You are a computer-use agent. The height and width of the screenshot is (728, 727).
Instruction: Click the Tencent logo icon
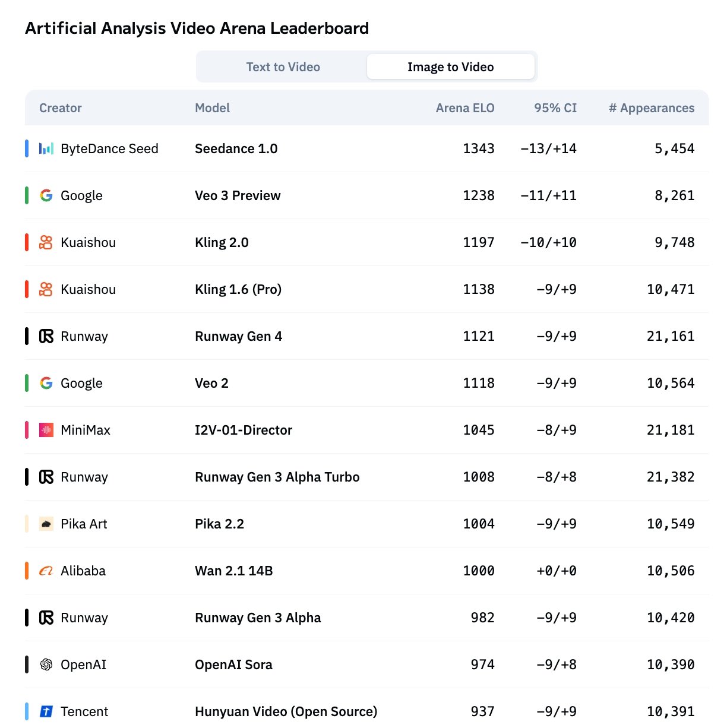click(x=46, y=711)
